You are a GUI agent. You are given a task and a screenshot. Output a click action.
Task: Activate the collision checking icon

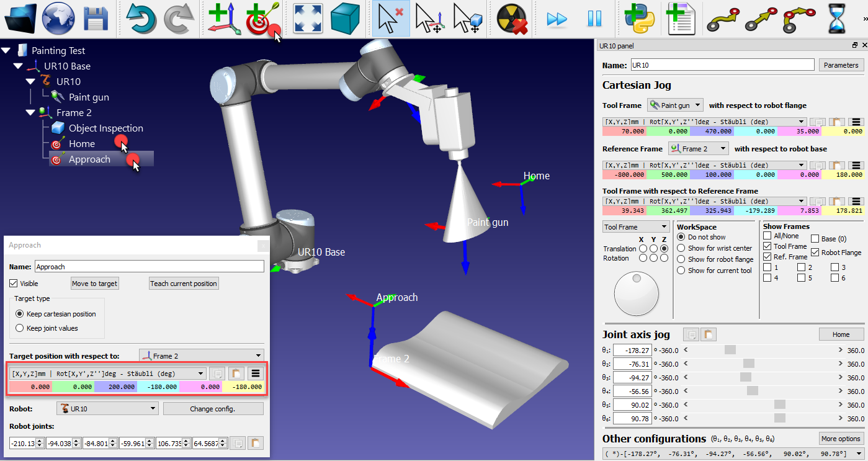tap(511, 18)
